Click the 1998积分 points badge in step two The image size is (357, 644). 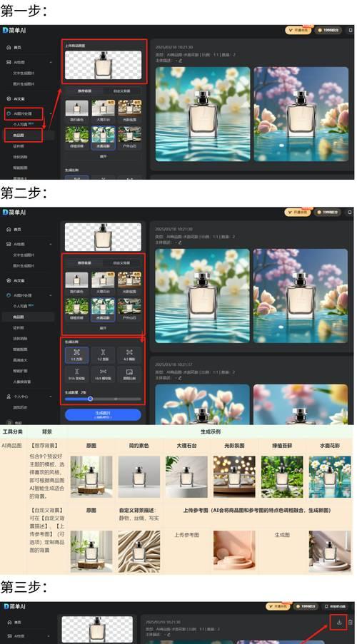pos(328,213)
